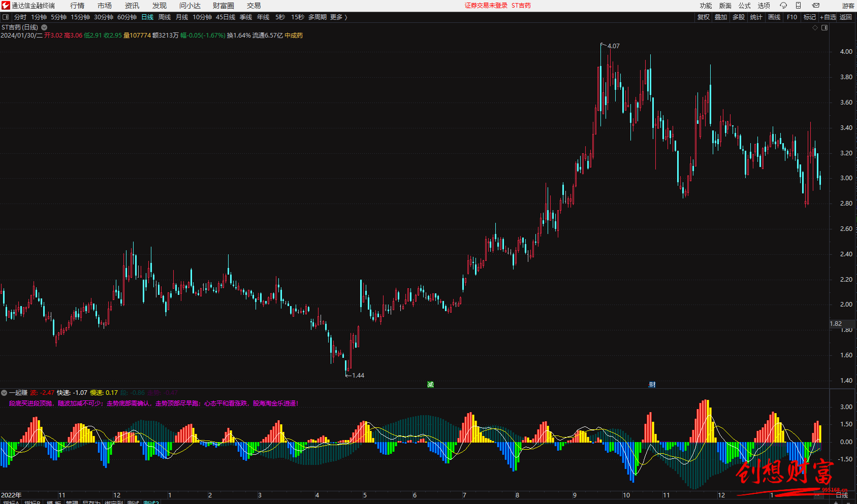Toggle the right side panel icon
This screenshot has width=857, height=504.
point(824,28)
